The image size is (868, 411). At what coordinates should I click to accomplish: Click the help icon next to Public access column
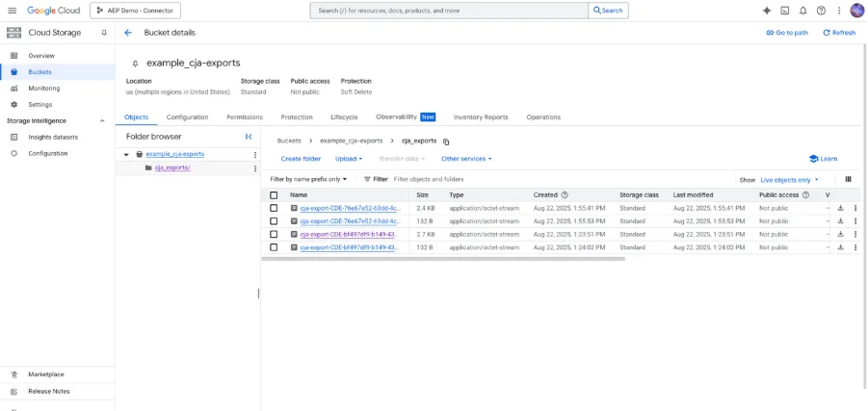[x=806, y=194]
